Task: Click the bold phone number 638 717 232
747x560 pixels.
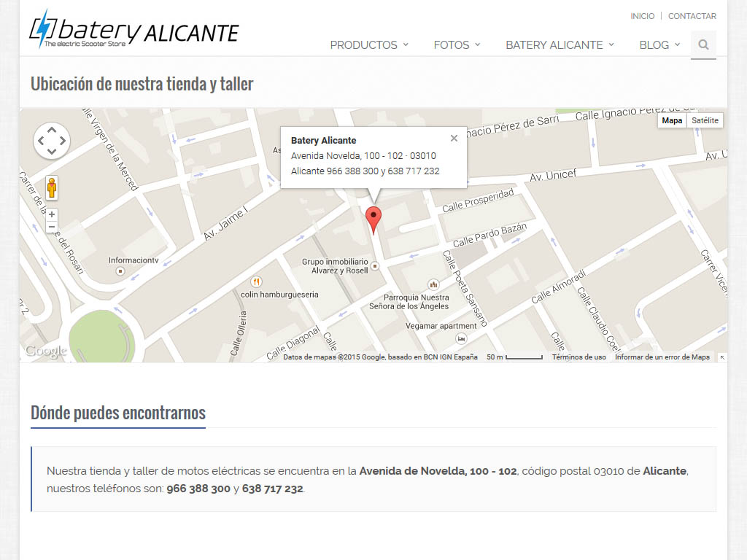Action: [273, 489]
